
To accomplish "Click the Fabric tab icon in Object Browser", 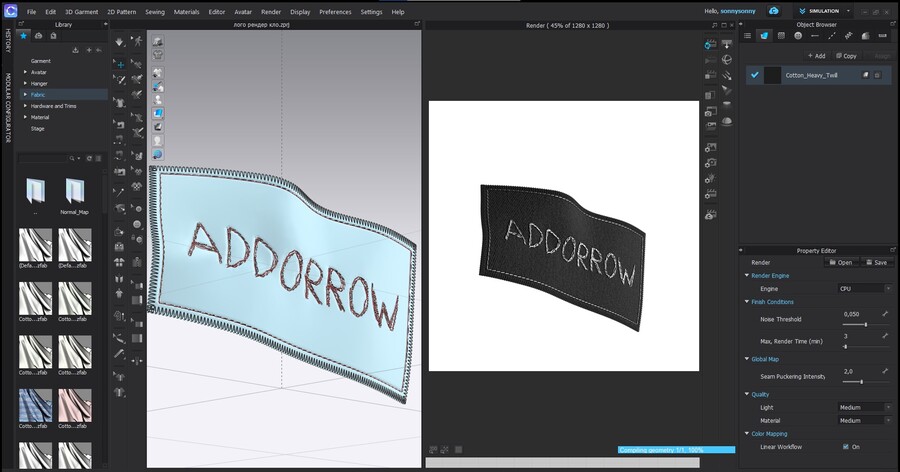I will pyautogui.click(x=764, y=36).
